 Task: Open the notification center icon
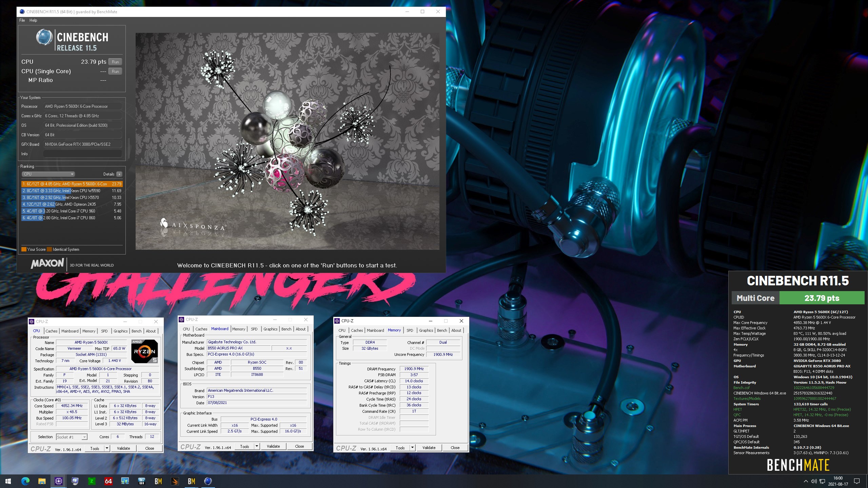click(x=857, y=481)
